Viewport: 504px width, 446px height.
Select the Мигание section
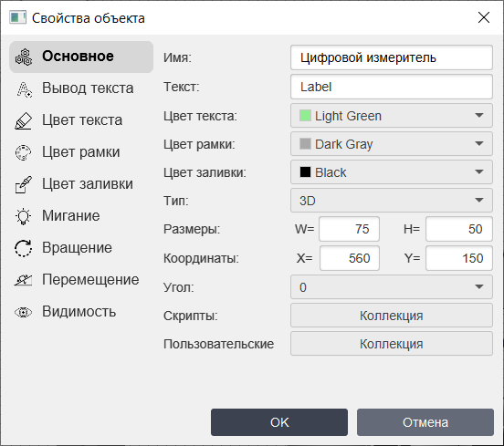81,216
